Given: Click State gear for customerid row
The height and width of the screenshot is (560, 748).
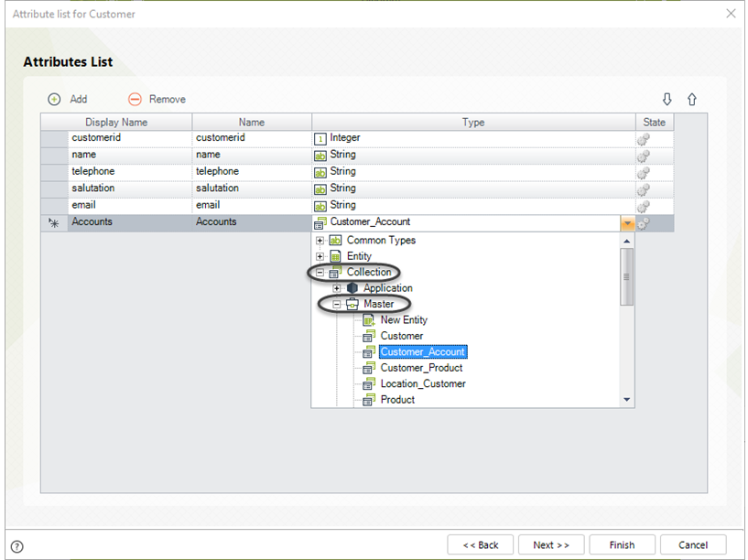Looking at the screenshot, I should [x=644, y=139].
